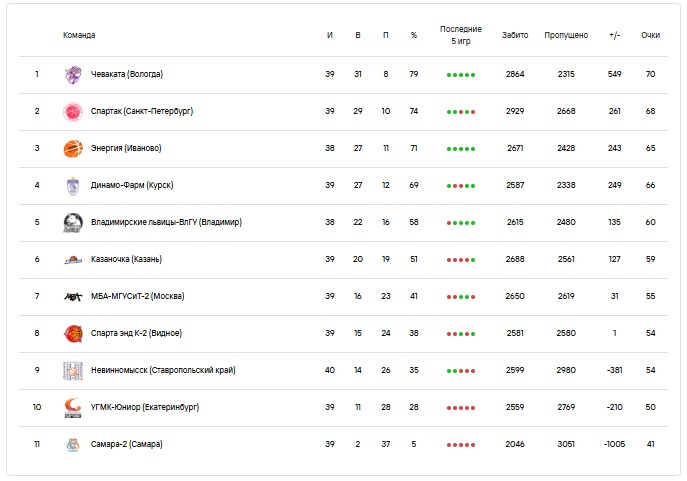Open Невинномысск (Ставропольский край) team link
This screenshot has height=481, width=687.
[x=163, y=370]
